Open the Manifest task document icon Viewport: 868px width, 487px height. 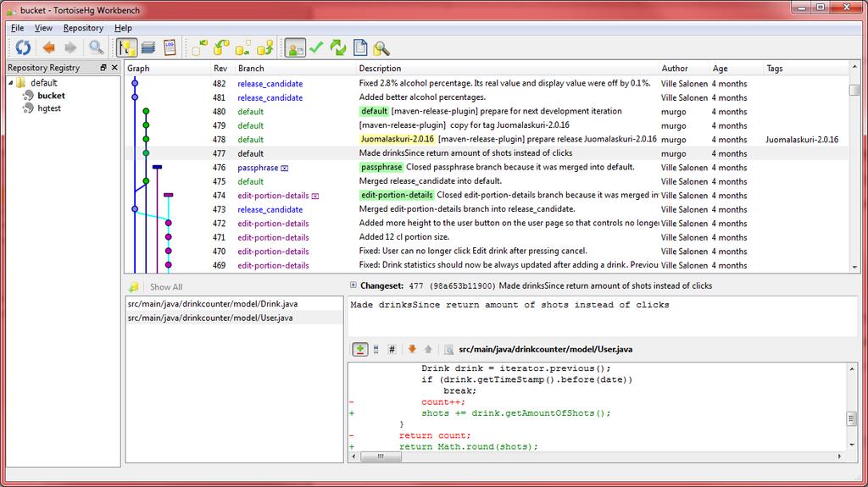360,48
